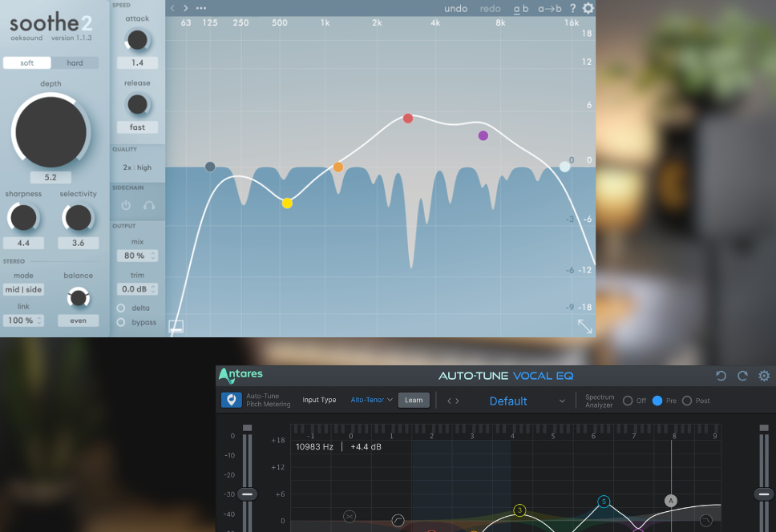Open soothe2 help question mark
This screenshot has height=532, width=776.
(572, 8)
